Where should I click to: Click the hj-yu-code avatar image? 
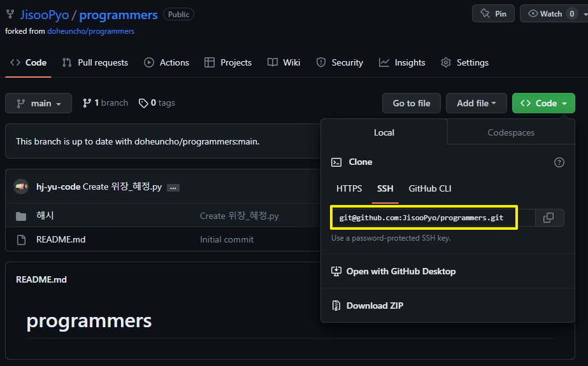[21, 187]
